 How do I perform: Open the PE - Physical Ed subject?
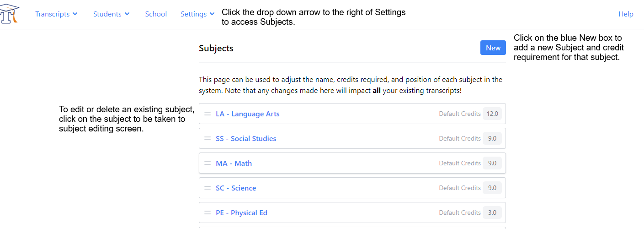click(241, 213)
